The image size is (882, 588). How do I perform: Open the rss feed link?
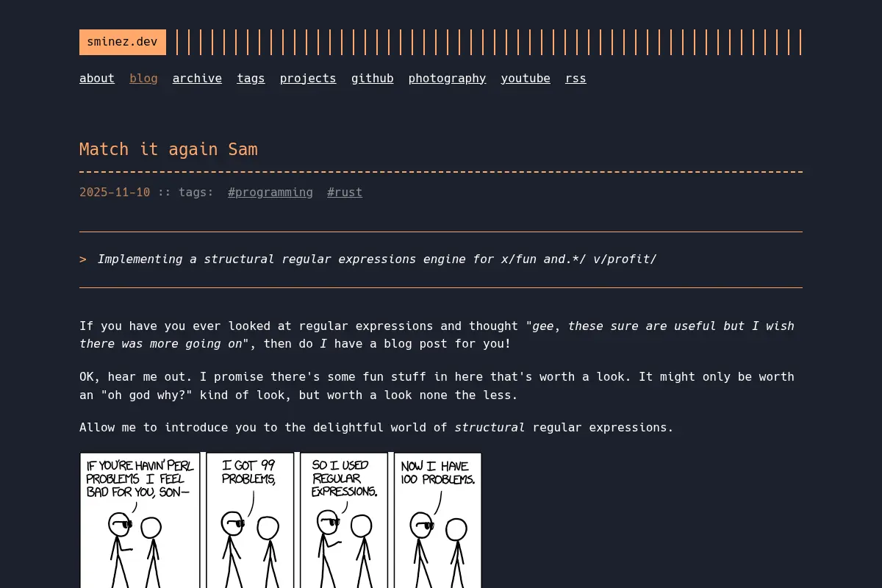point(576,78)
